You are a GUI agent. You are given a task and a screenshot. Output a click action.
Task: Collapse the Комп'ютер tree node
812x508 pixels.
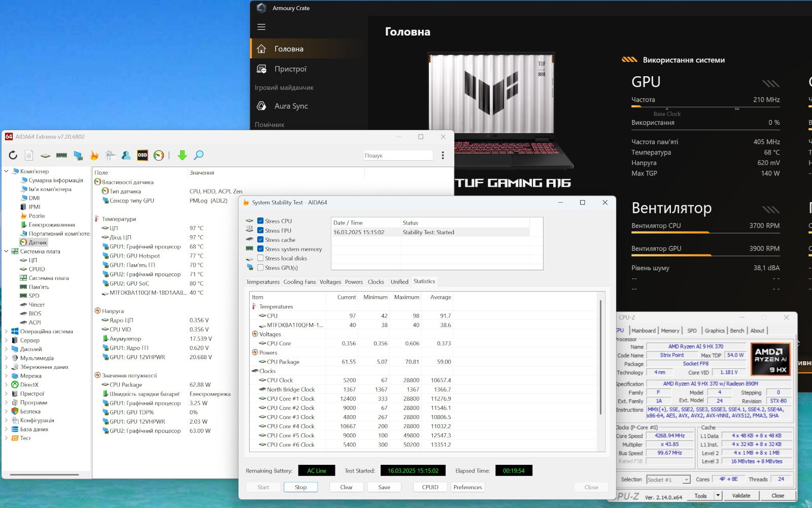tap(7, 171)
